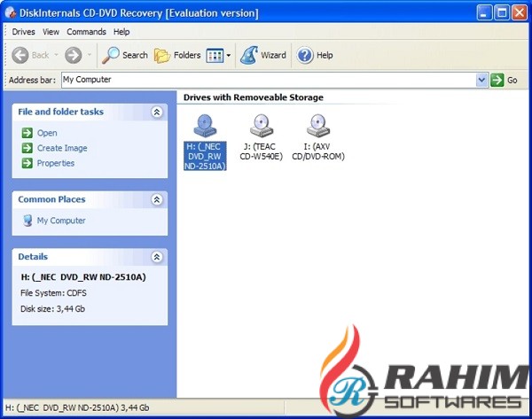Collapse the File and folder tasks panel
This screenshot has width=532, height=419.
click(x=157, y=112)
